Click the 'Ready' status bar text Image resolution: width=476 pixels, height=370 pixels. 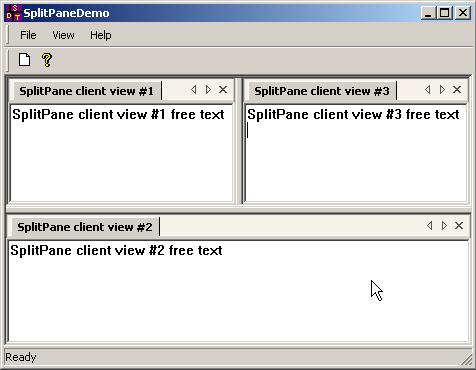point(21,357)
